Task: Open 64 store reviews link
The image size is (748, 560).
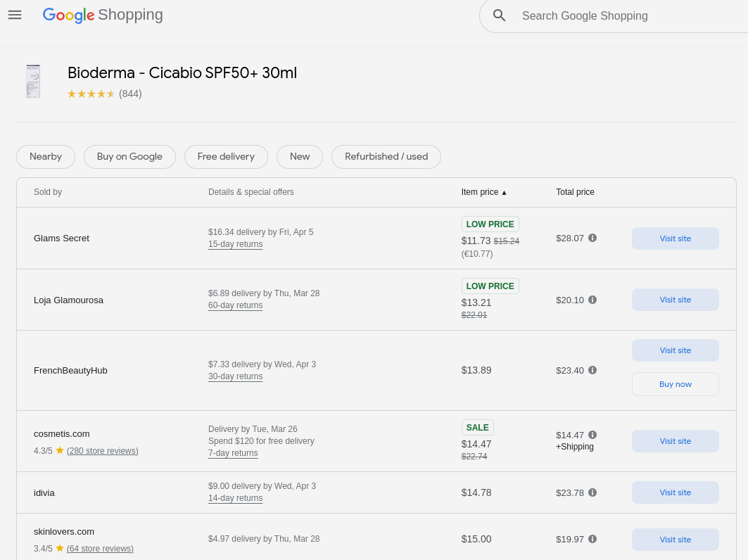Action: pyautogui.click(x=100, y=549)
